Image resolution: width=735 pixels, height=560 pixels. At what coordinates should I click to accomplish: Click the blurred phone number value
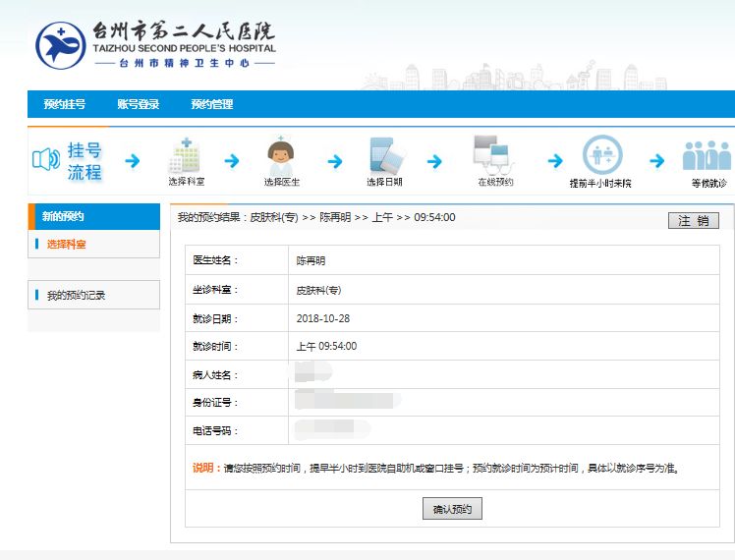[x=332, y=429]
